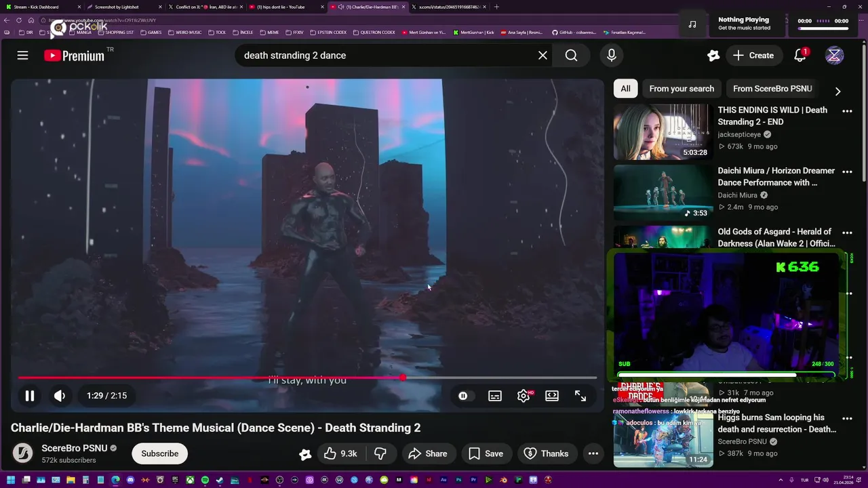Subscribe to ScereBro PSNU
This screenshot has width=868, height=488.
tap(159, 453)
